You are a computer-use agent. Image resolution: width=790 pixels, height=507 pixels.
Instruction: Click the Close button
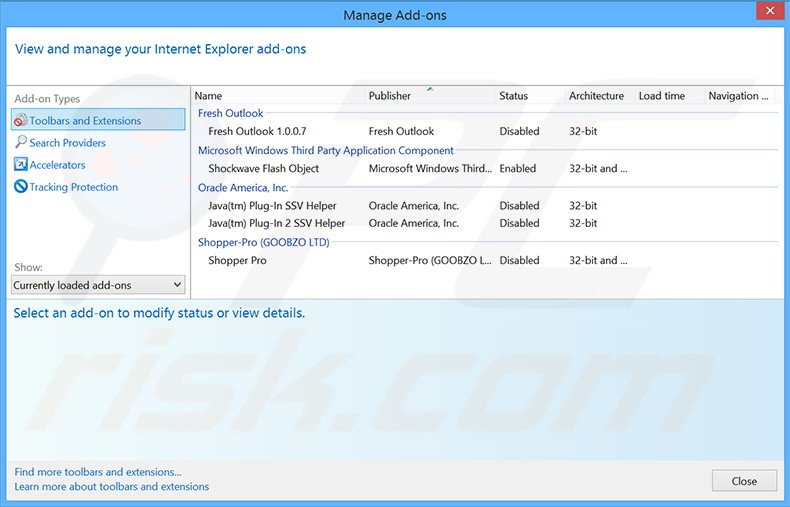pos(744,481)
